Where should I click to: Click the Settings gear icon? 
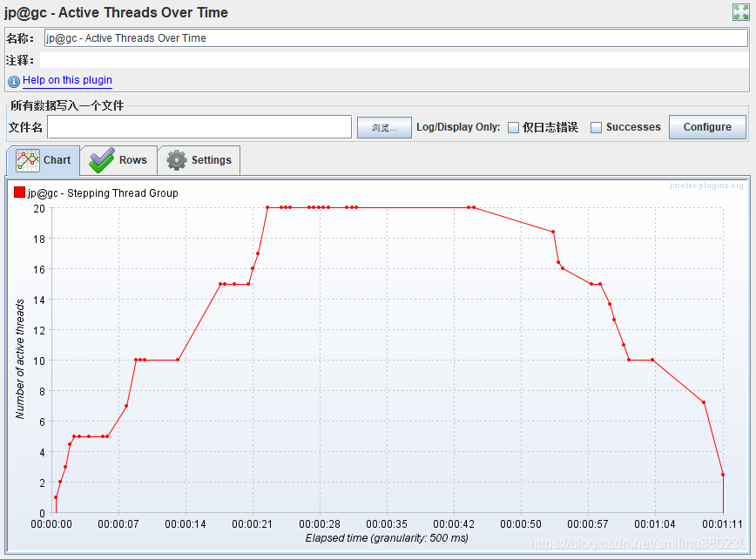point(177,160)
